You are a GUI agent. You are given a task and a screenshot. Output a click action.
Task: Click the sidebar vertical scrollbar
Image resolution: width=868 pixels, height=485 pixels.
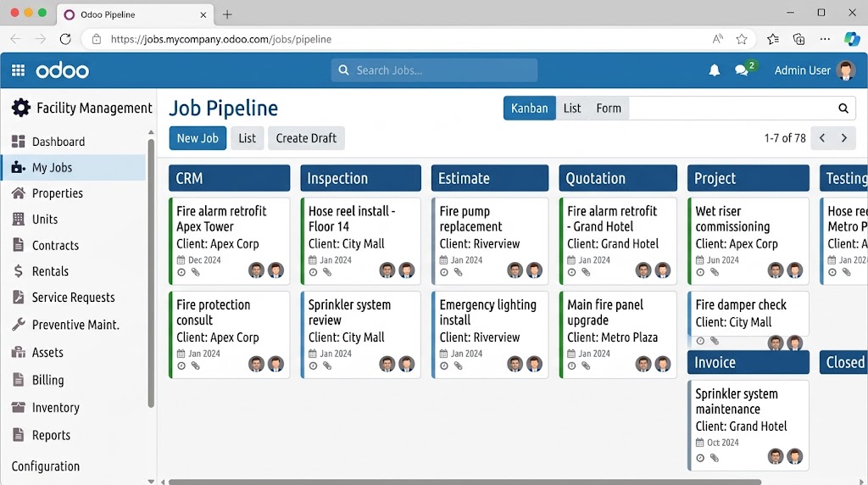click(x=151, y=274)
